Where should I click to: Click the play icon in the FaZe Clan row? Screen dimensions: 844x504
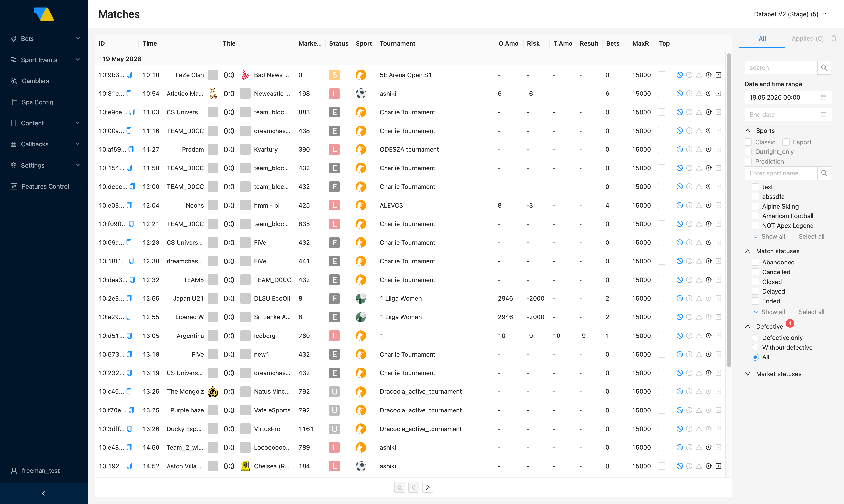tap(718, 75)
